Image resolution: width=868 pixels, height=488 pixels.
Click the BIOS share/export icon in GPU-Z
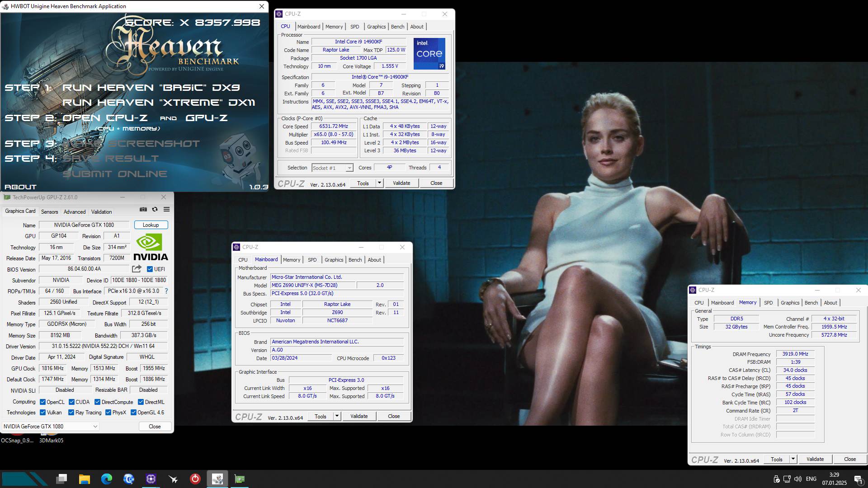click(137, 269)
